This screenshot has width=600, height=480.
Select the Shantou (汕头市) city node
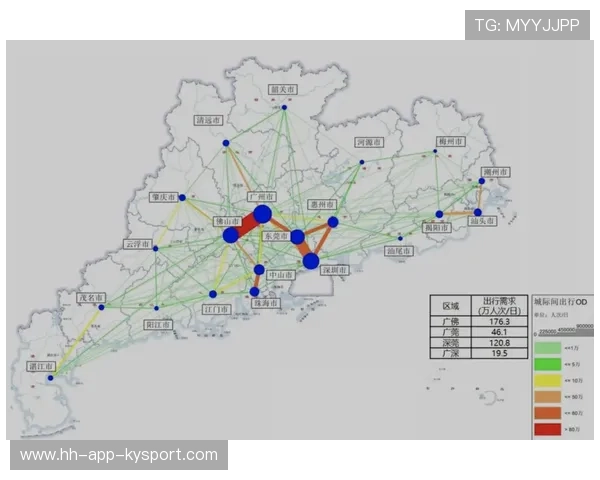point(478,213)
